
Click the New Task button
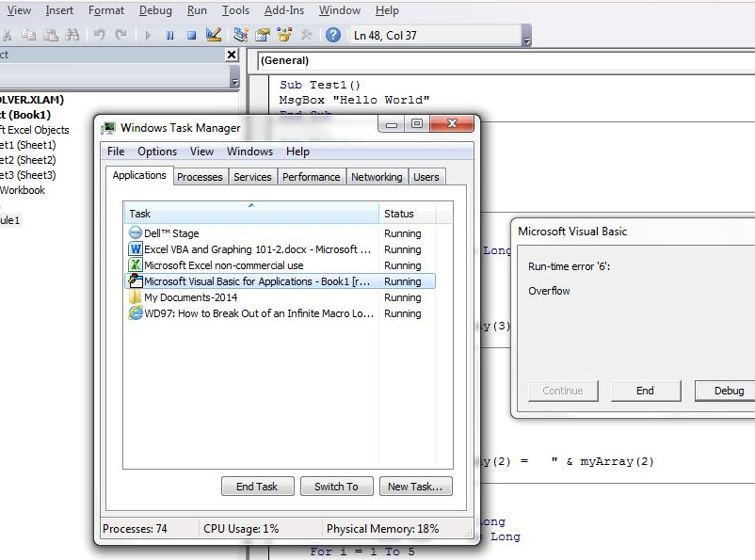coord(415,487)
